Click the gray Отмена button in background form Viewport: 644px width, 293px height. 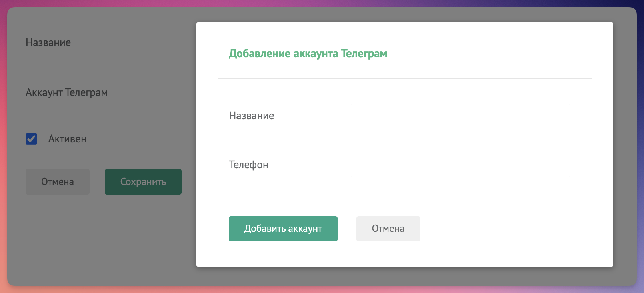(58, 182)
